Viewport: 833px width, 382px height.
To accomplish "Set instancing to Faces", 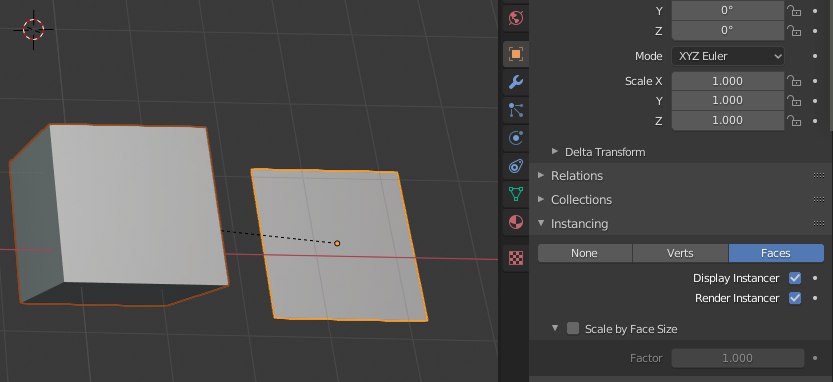I will coord(776,253).
